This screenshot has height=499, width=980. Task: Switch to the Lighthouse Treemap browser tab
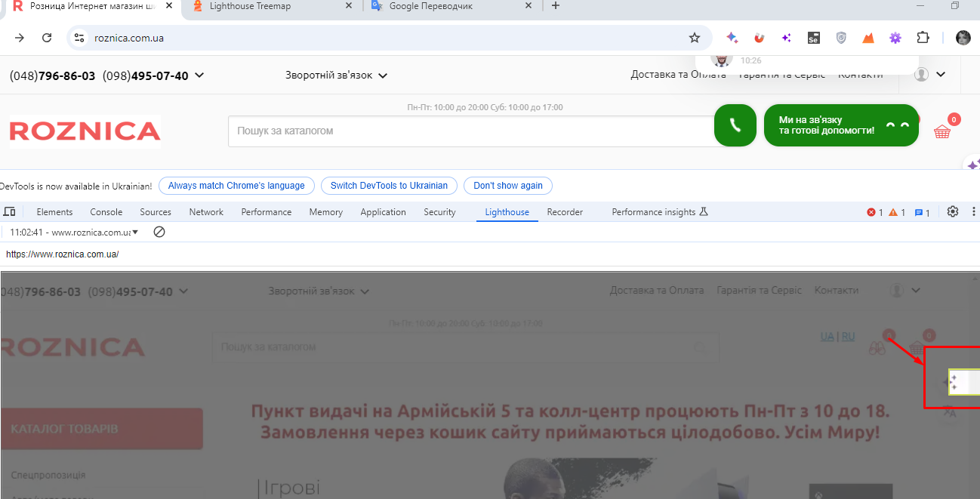point(261,6)
